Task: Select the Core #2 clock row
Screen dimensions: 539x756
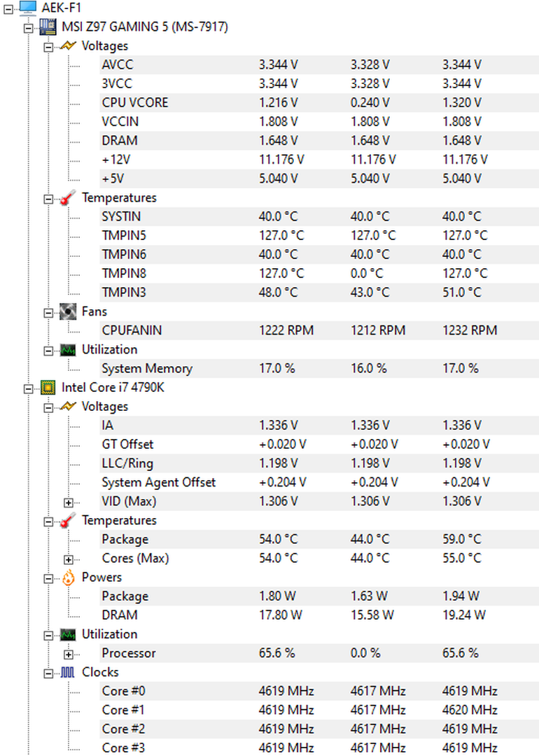Action: 318,729
